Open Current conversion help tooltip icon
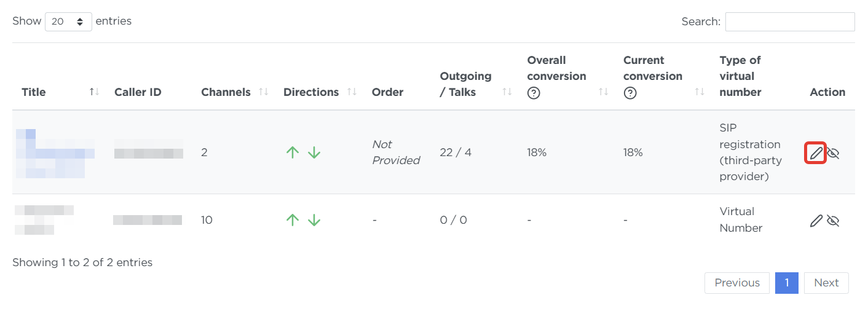Viewport: 868px width, 311px height. (629, 93)
